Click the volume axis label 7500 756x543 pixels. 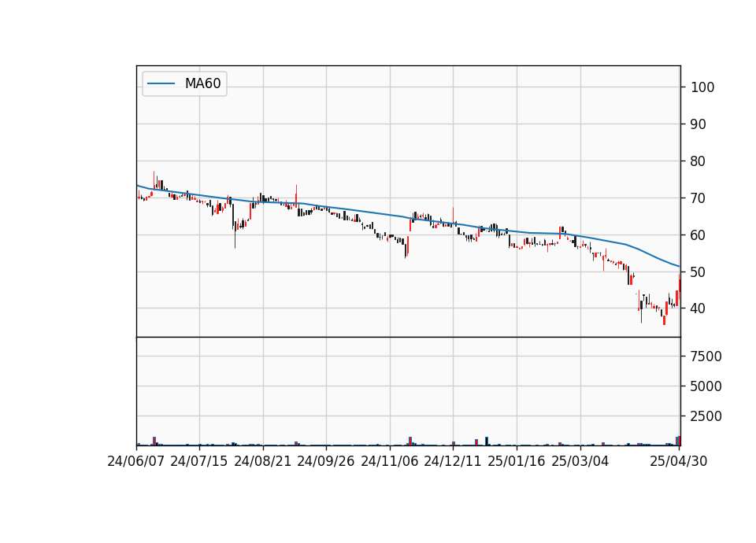point(706,356)
